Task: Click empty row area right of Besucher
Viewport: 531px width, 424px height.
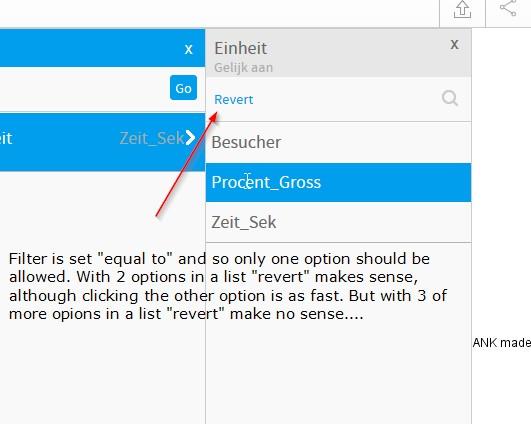Action: point(376,142)
